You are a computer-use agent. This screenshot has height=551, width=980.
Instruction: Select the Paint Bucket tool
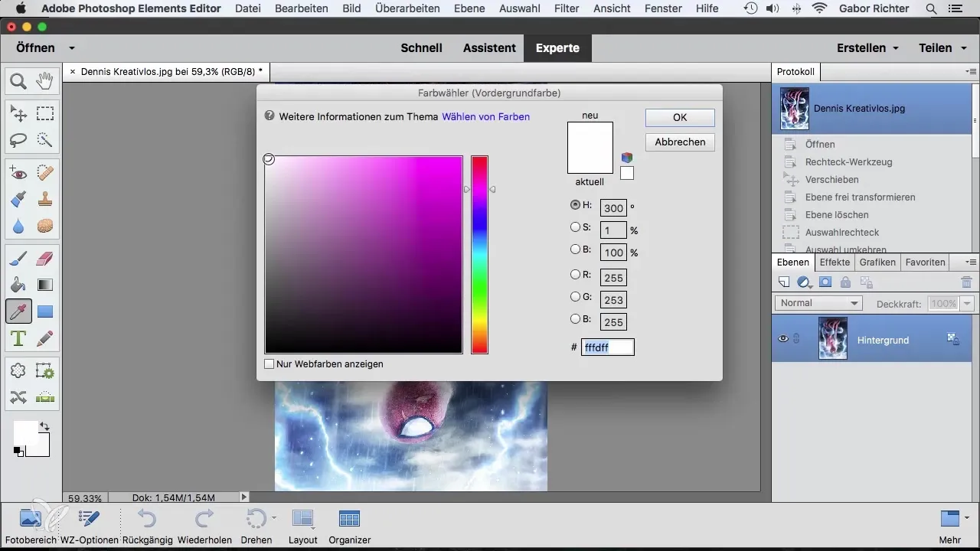pos(19,285)
